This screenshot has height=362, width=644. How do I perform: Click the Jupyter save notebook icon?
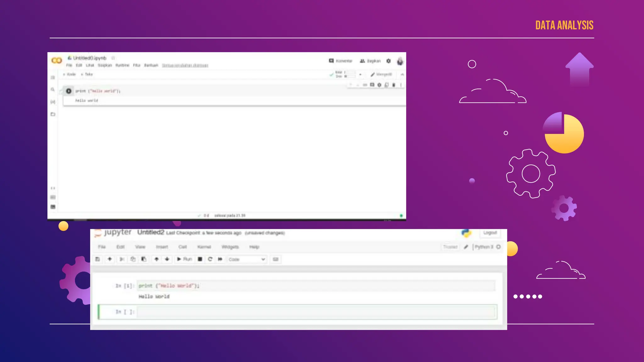(97, 259)
